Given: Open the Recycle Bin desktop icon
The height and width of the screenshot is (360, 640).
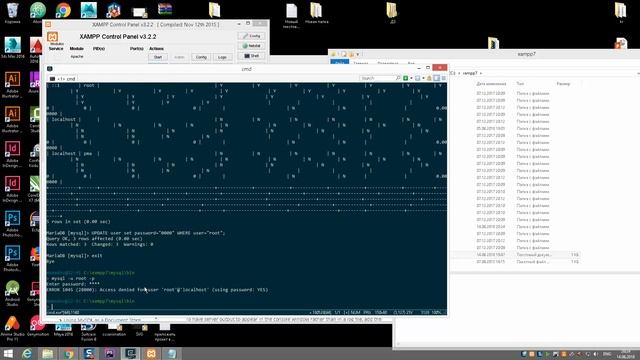Looking at the screenshot, I should (x=12, y=13).
